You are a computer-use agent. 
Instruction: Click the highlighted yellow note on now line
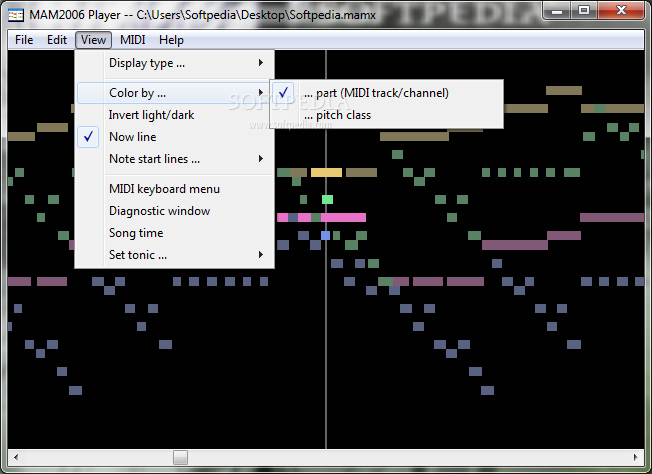tap(326, 172)
